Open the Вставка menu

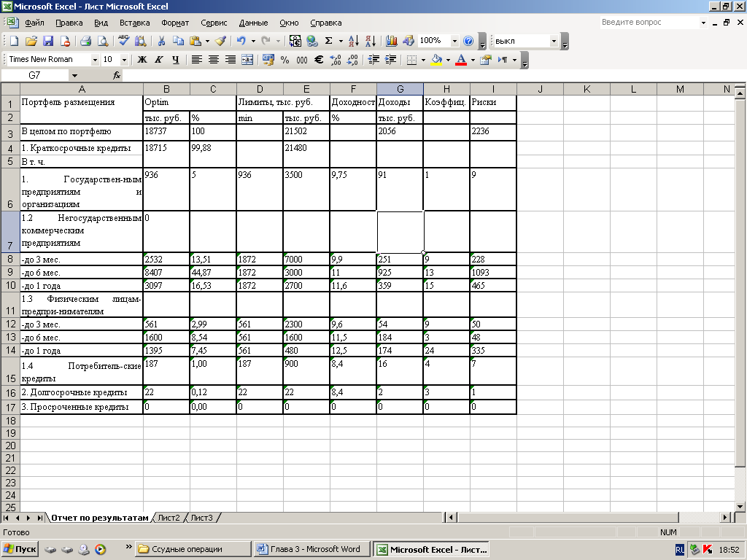tap(134, 23)
